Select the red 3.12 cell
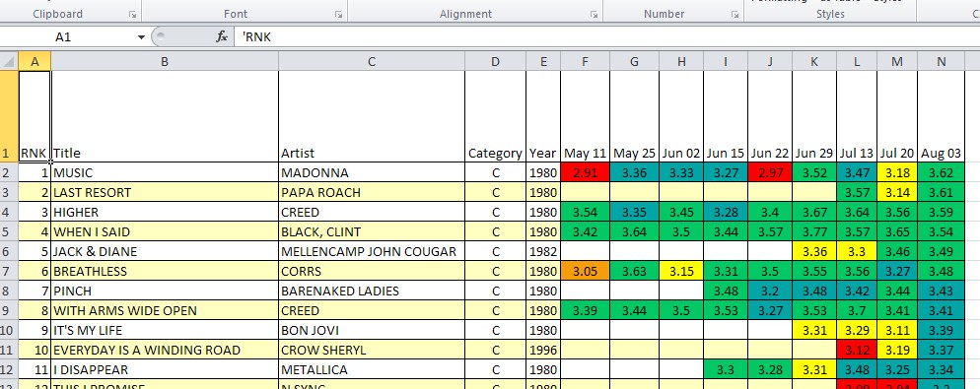 coord(857,350)
